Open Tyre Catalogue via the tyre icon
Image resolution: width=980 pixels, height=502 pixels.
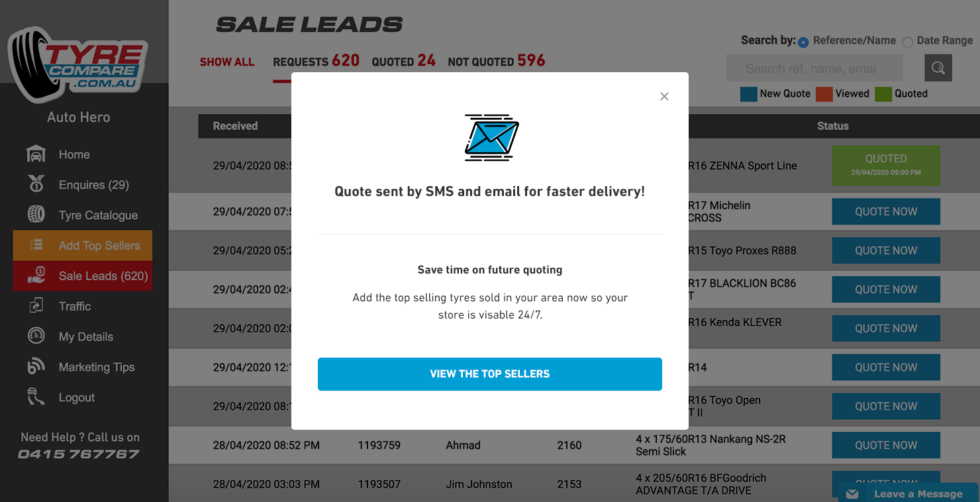pyautogui.click(x=36, y=215)
